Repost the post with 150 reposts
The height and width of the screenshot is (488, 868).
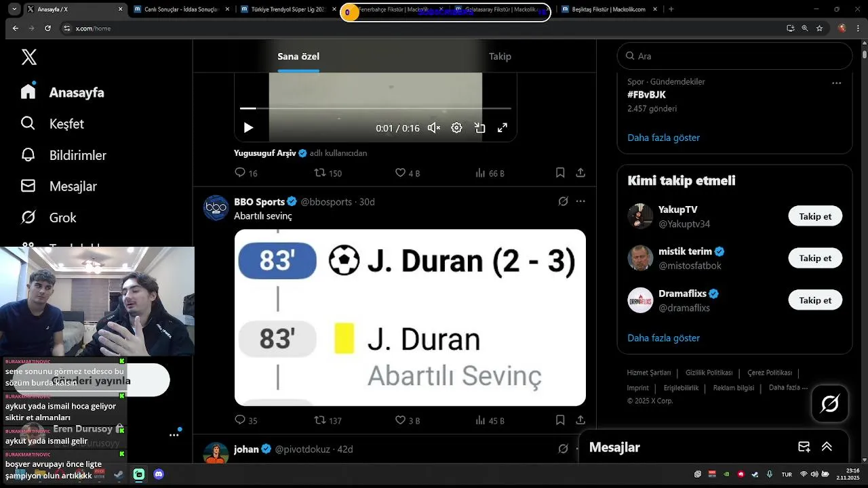click(328, 173)
